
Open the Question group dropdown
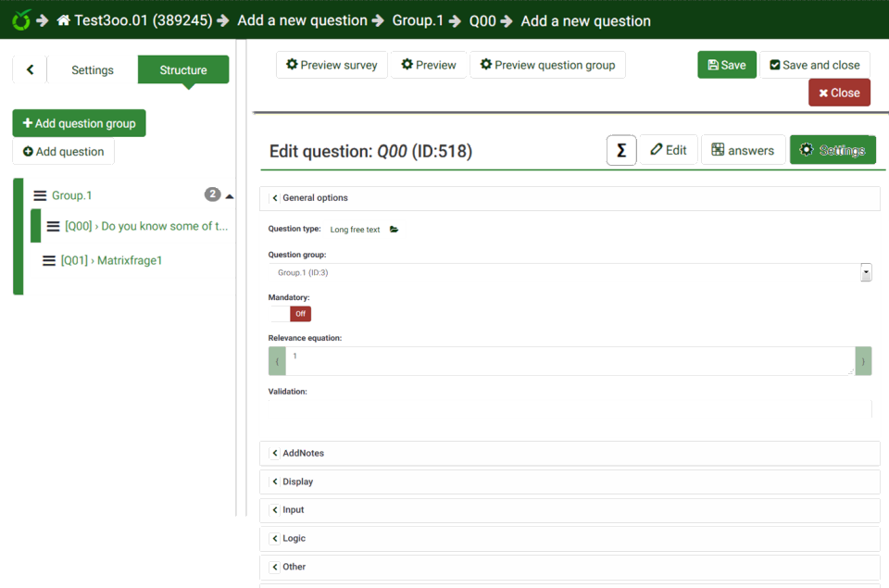click(570, 273)
